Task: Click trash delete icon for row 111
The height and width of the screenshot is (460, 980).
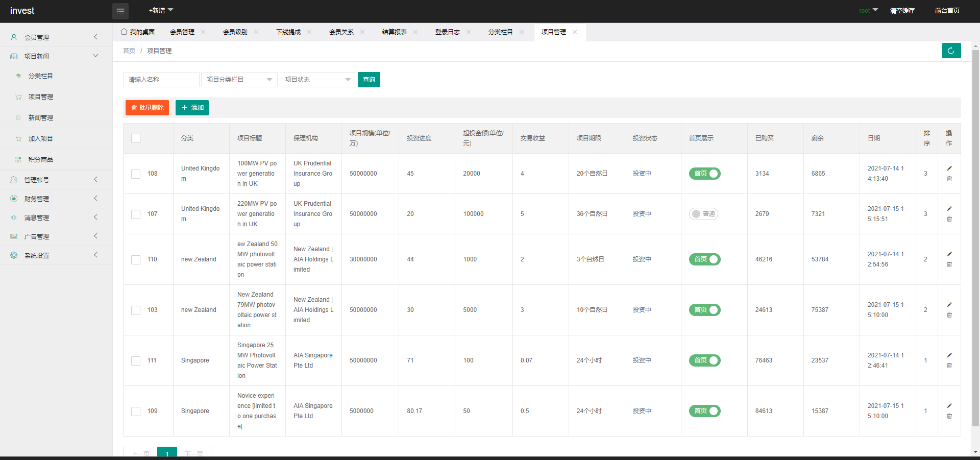Action: pyautogui.click(x=949, y=366)
